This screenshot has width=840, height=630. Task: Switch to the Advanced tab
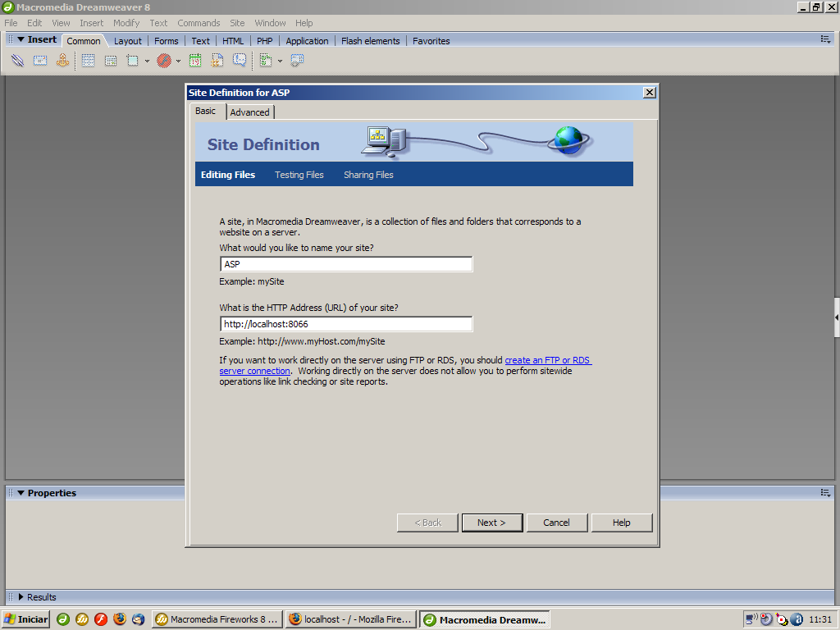pos(249,112)
